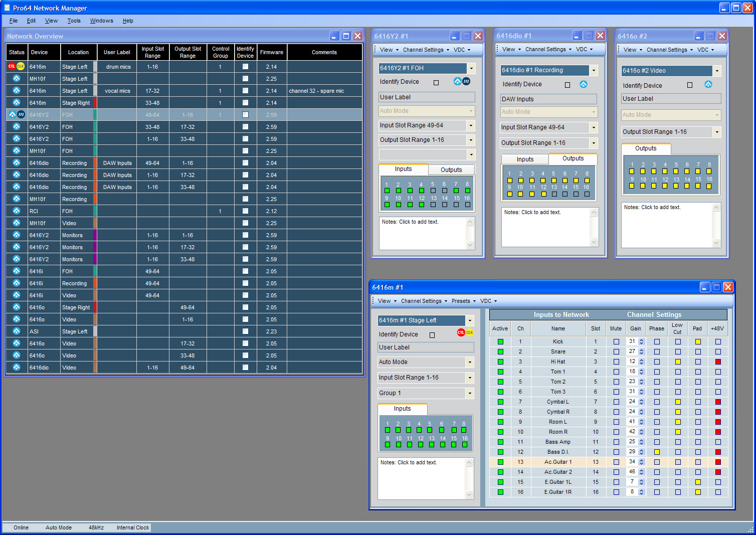
Task: Open the Windows menu
Action: point(101,21)
